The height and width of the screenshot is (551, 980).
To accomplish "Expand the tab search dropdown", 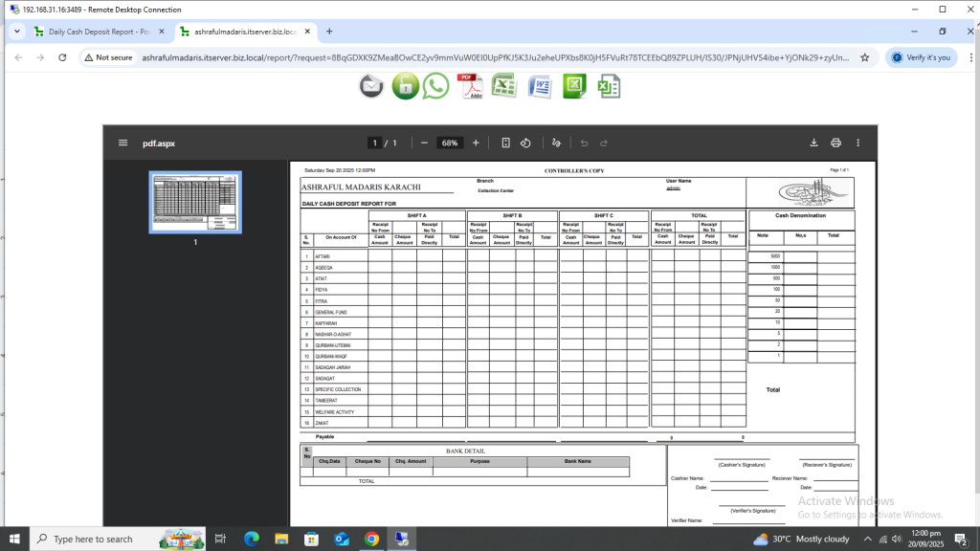I will tap(17, 32).
